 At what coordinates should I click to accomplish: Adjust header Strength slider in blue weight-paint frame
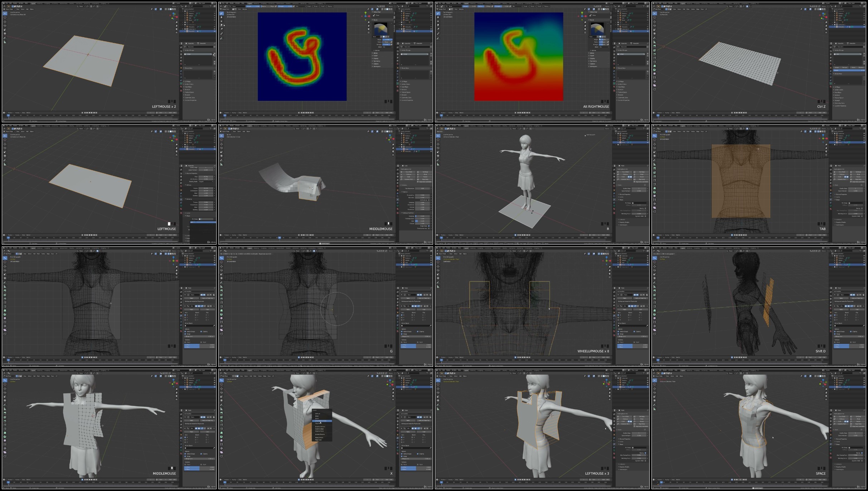285,6
